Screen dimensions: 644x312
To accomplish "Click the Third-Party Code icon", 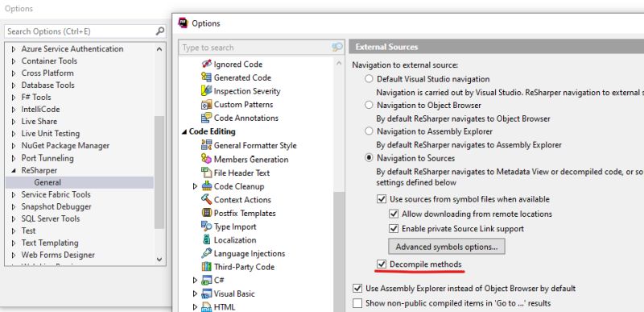I will (x=207, y=267).
